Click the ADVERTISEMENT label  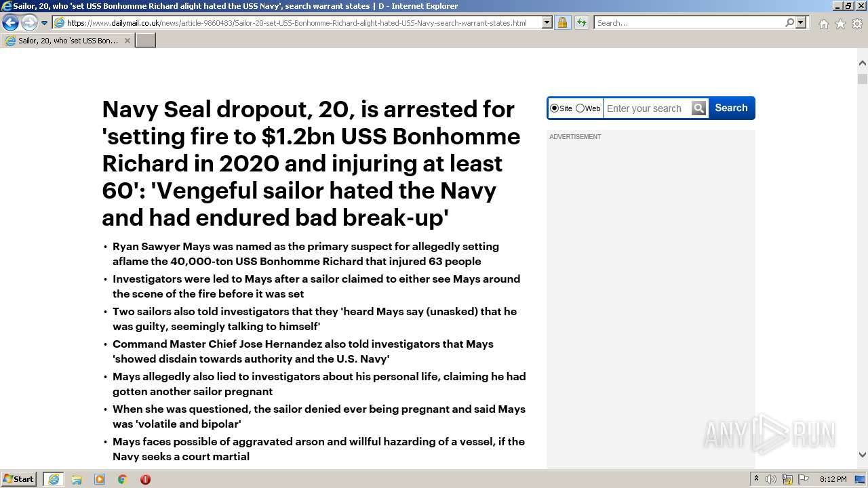[x=575, y=137]
